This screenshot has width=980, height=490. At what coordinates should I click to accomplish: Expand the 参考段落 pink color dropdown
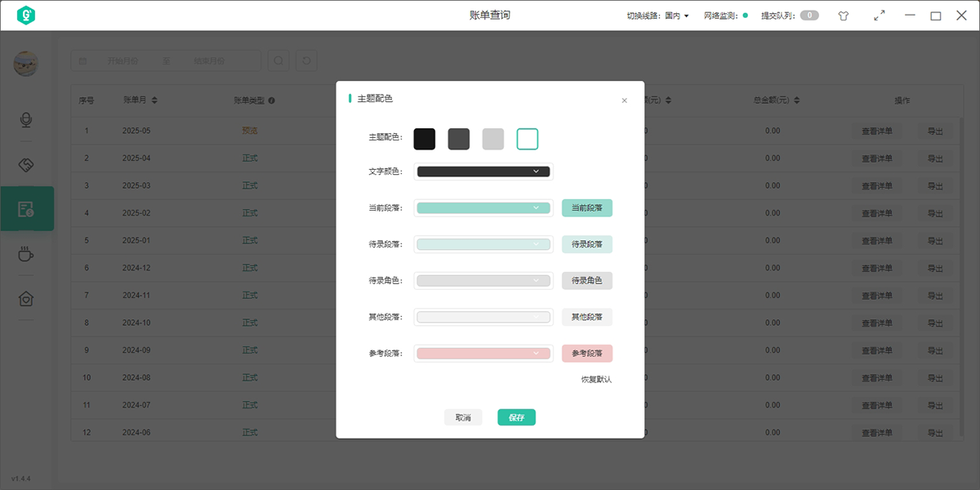click(x=483, y=353)
